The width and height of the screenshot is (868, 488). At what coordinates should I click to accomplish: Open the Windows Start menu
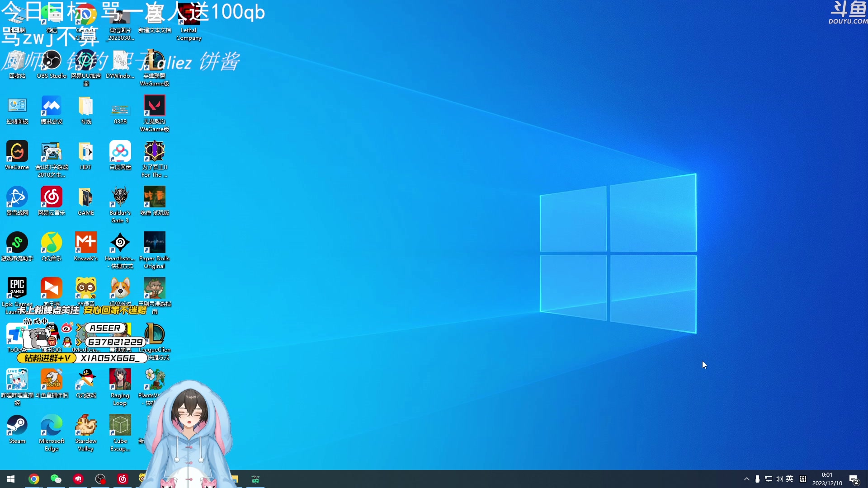[x=11, y=479]
